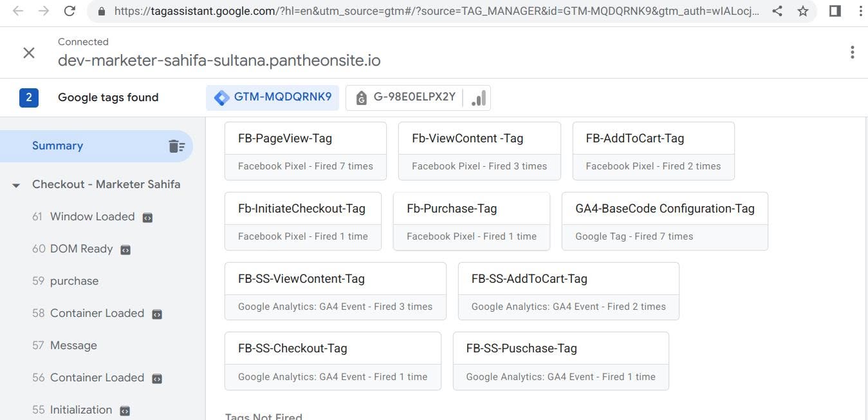Go forward in browser history
Viewport: 868px width, 420px height.
[x=44, y=11]
